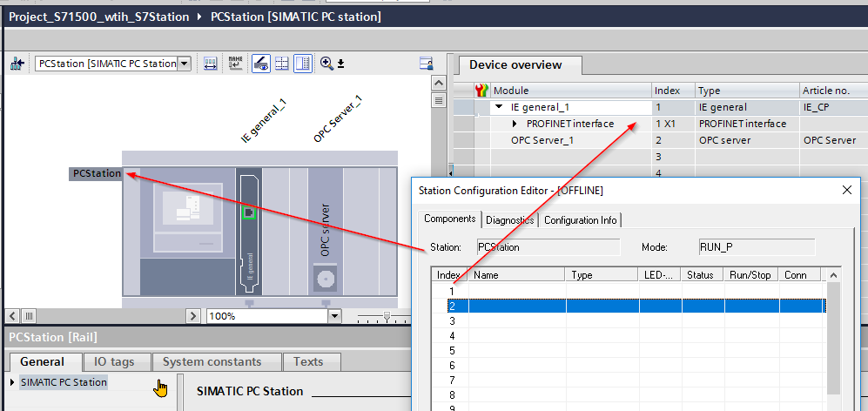This screenshot has width=868, height=411.
Task: Open the Components tab in Station Configuration Editor
Action: [x=449, y=219]
